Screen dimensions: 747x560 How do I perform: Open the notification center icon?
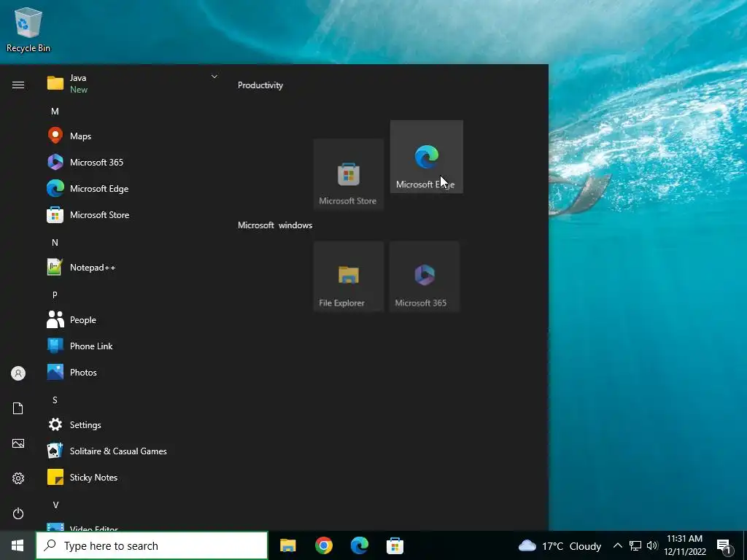[x=724, y=545]
